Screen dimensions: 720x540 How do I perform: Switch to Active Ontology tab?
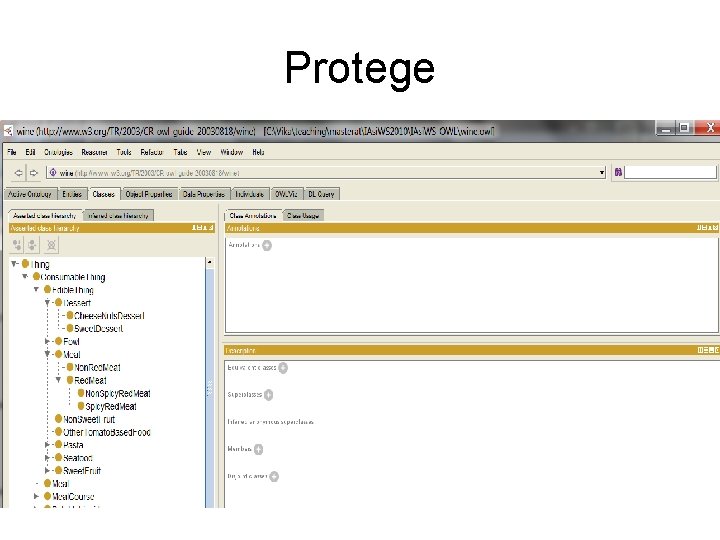(x=30, y=194)
